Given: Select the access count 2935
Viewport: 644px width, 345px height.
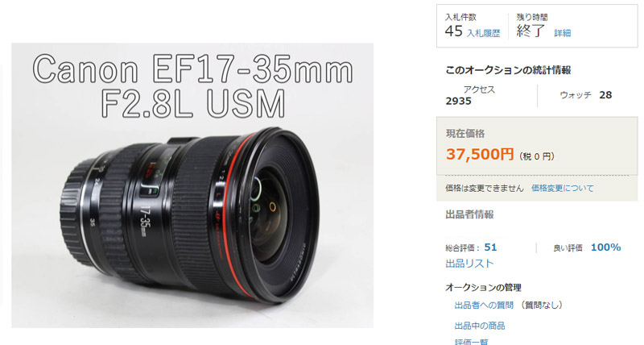Looking at the screenshot, I should tap(458, 101).
